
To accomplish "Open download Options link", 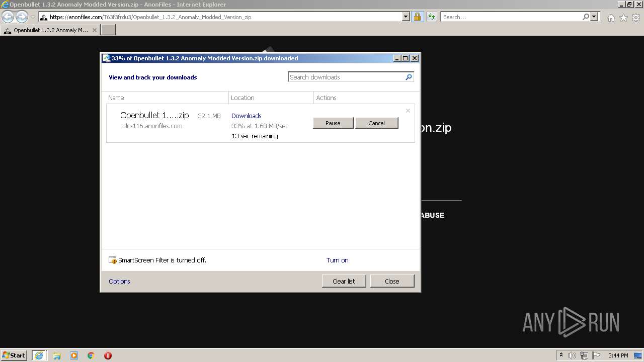I will pyautogui.click(x=119, y=282).
